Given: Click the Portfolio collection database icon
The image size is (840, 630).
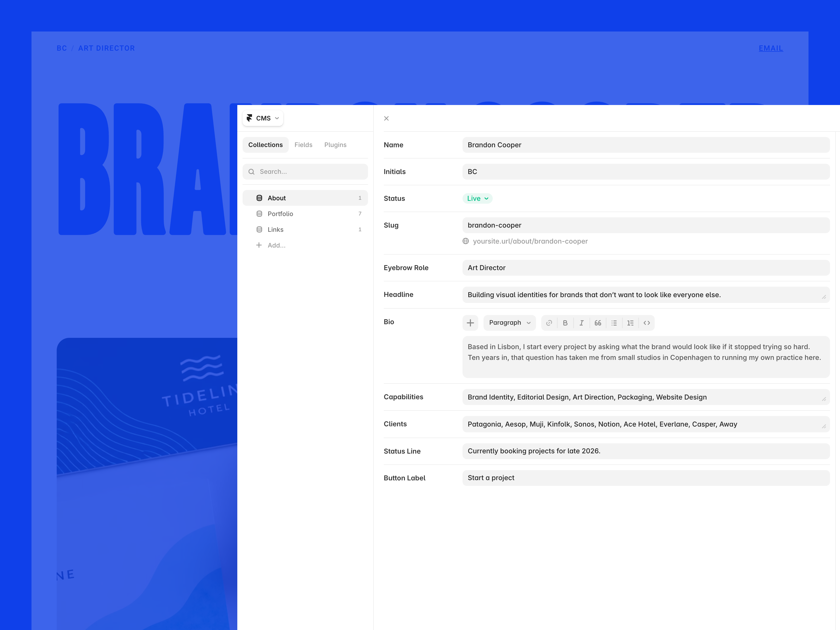Looking at the screenshot, I should 259,214.
